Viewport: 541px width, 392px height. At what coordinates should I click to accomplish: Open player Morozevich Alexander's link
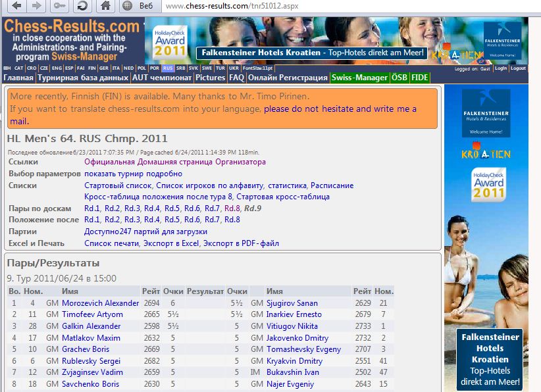100,303
